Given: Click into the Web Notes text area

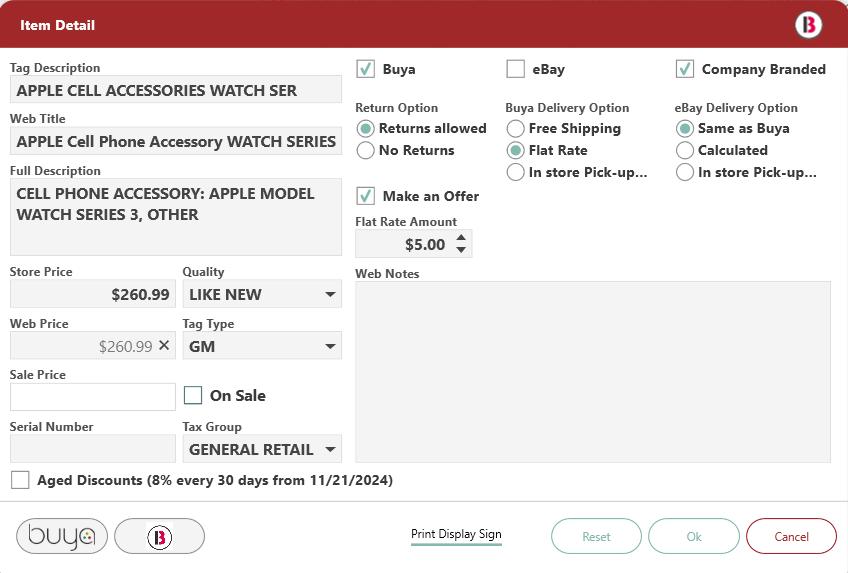Looking at the screenshot, I should [x=593, y=371].
